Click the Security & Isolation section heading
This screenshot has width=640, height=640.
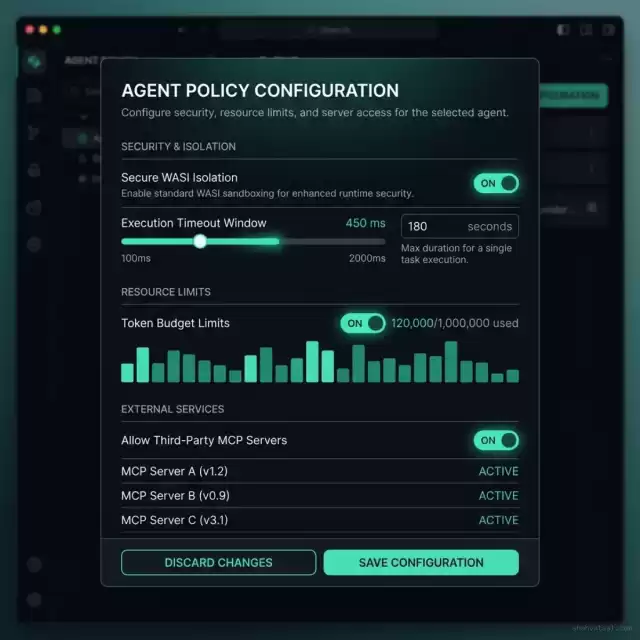[x=178, y=147]
